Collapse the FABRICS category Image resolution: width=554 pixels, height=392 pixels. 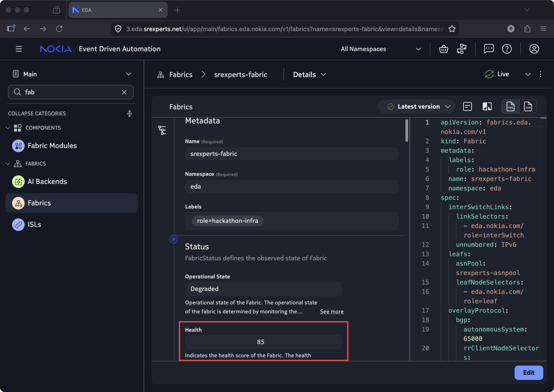pyautogui.click(x=8, y=164)
